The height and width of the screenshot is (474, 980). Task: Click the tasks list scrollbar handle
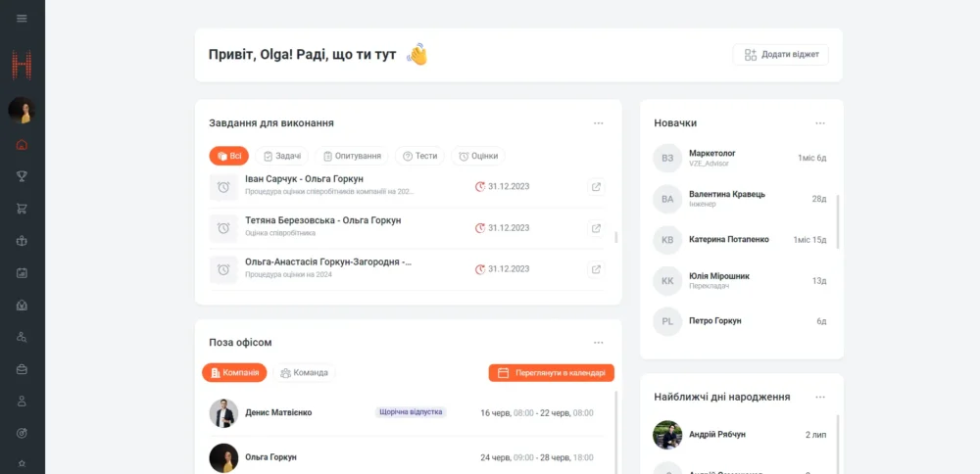point(615,236)
